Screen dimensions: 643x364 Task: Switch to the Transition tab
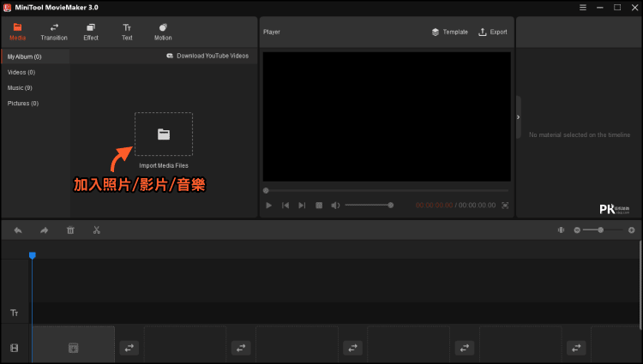click(54, 32)
